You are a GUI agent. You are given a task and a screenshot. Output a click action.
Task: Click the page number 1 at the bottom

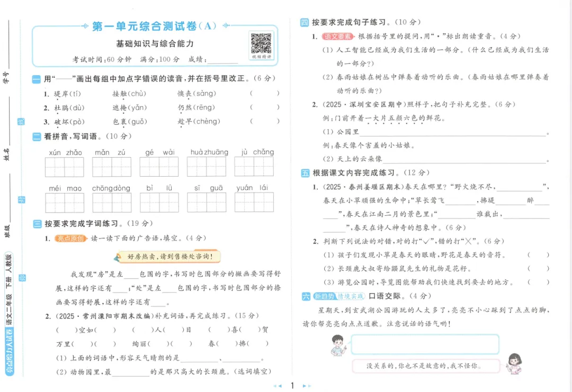tap(292, 386)
